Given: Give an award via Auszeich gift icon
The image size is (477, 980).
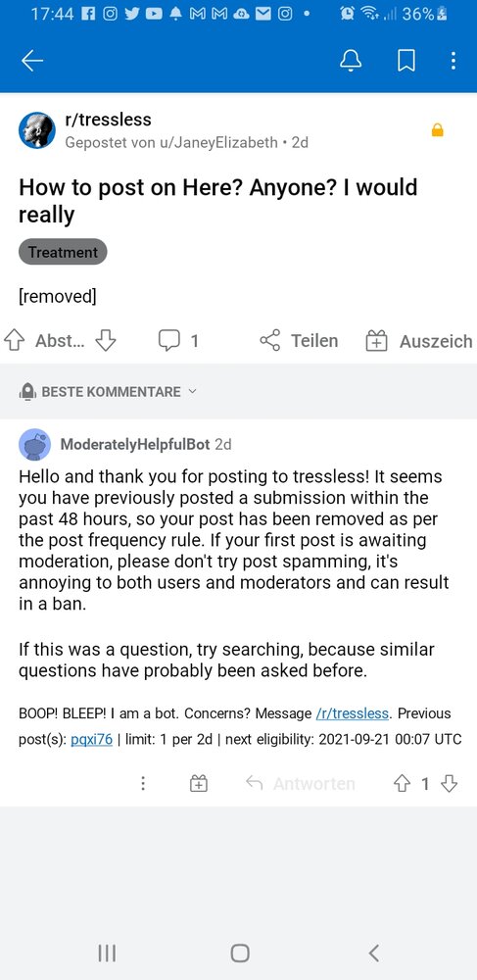Looking at the screenshot, I should [x=376, y=341].
